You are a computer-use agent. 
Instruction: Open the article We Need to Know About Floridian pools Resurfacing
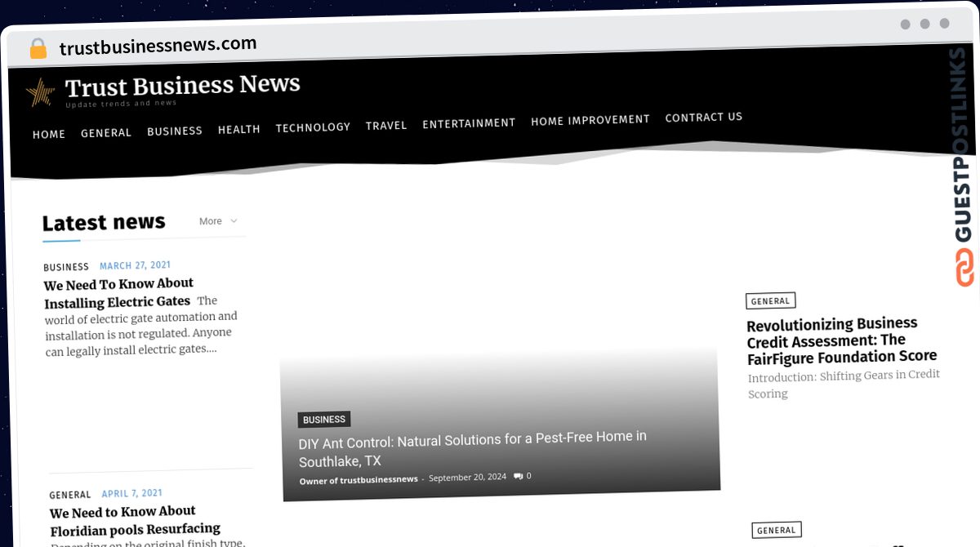tap(136, 520)
